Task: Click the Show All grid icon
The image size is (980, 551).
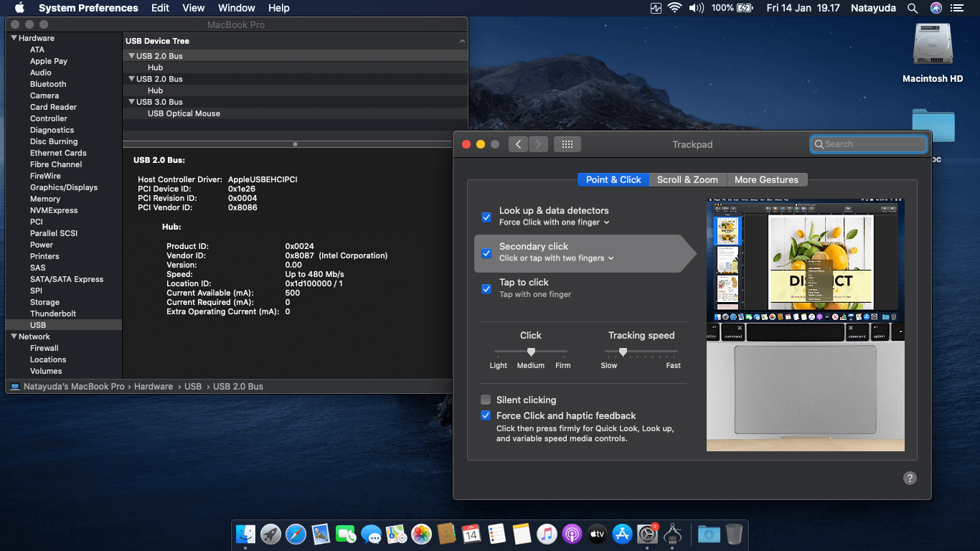Action: 567,144
